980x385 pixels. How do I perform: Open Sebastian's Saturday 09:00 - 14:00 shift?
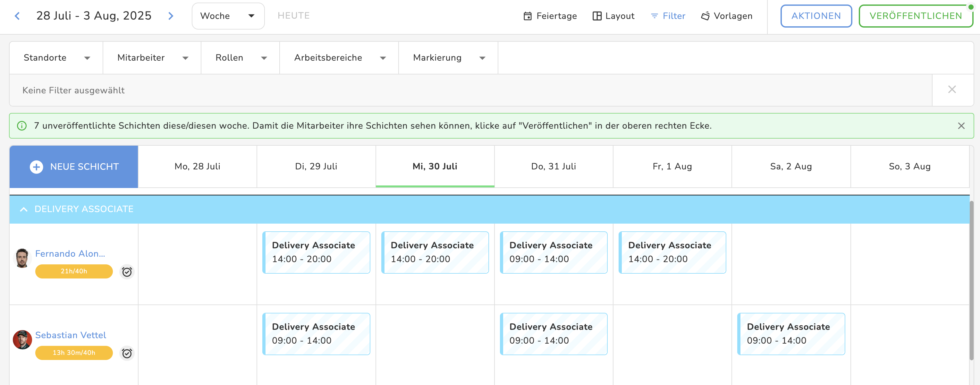point(791,334)
